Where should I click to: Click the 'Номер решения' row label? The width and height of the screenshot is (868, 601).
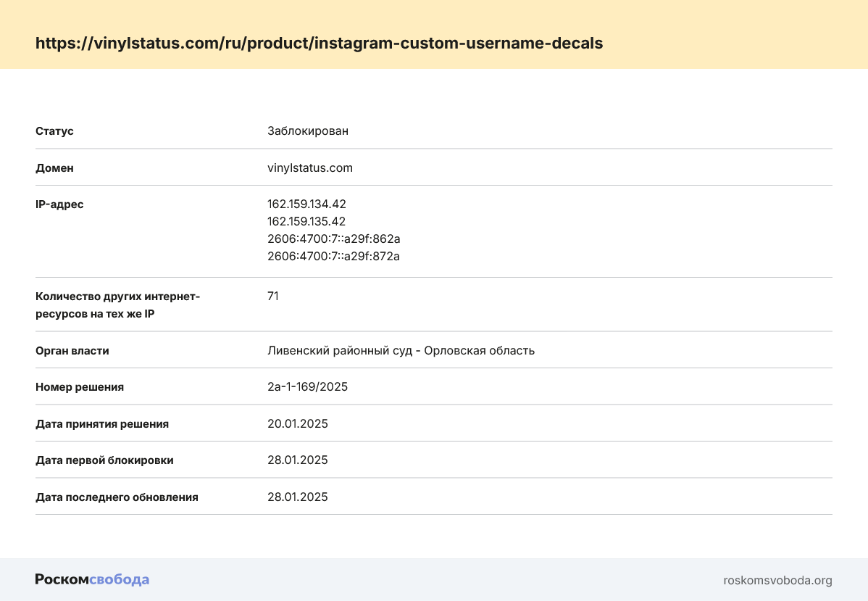[80, 387]
